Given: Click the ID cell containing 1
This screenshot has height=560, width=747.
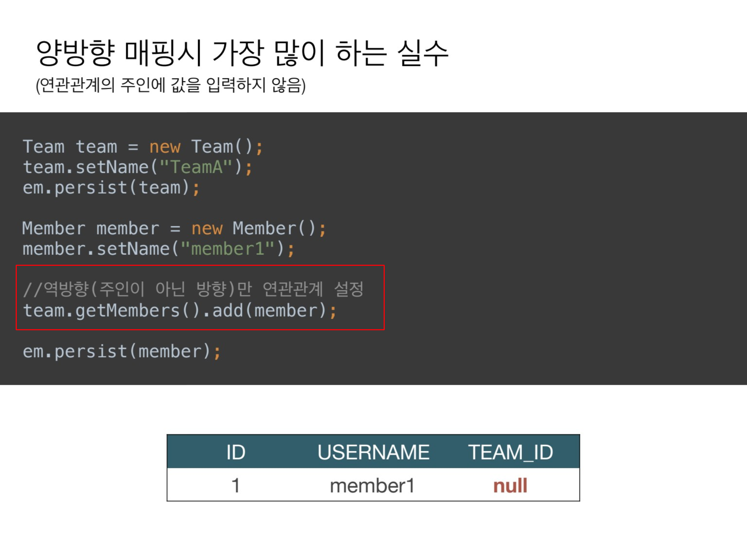Looking at the screenshot, I should [x=236, y=486].
